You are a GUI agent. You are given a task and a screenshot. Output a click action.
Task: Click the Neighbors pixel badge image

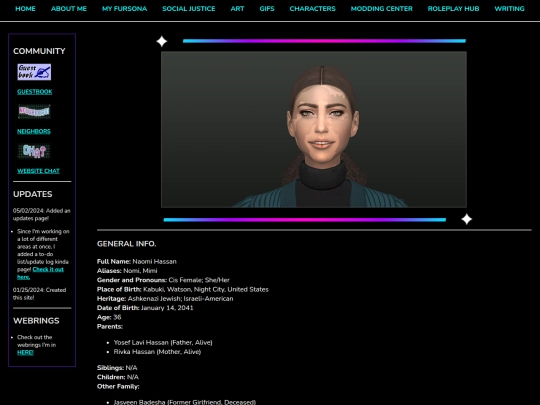point(34,112)
